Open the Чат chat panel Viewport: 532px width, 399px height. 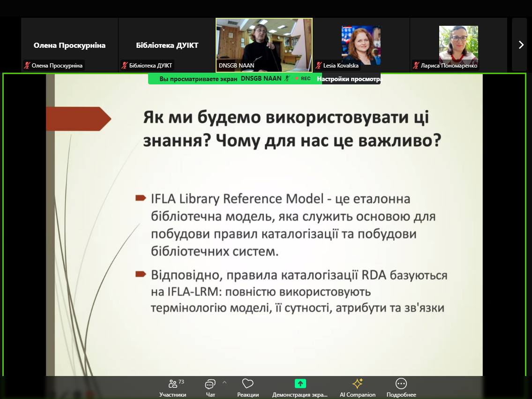210,388
